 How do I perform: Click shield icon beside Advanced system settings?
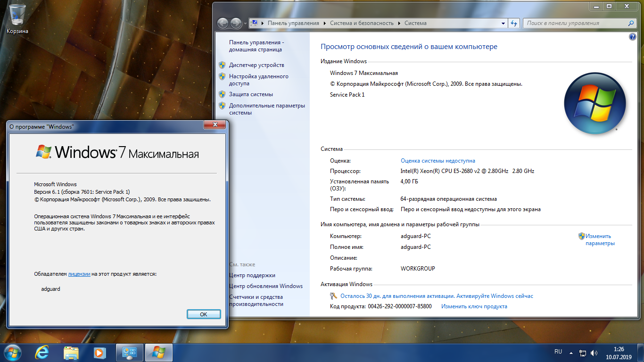[x=222, y=106]
